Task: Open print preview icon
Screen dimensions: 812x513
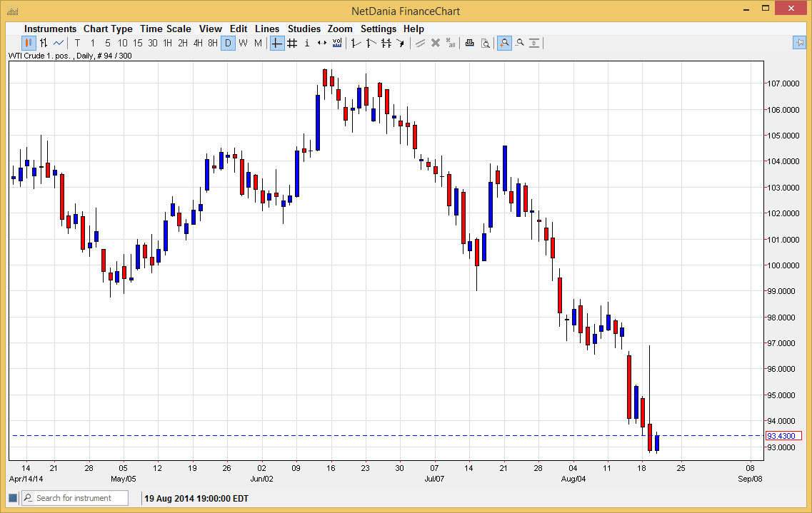Action: tap(485, 43)
